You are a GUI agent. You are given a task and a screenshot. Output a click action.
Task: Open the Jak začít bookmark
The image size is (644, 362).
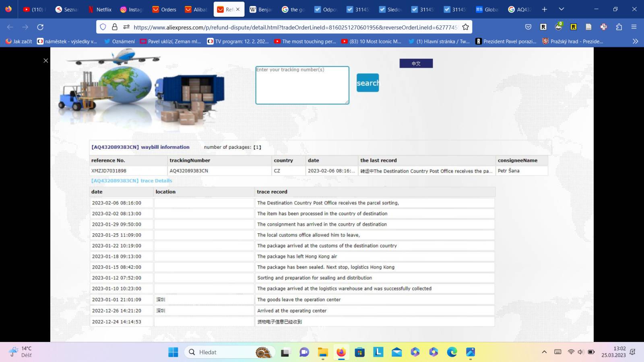(x=19, y=41)
